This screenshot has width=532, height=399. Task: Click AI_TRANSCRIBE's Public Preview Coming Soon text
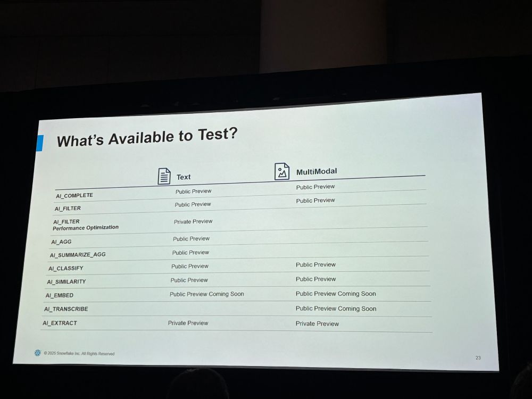click(x=336, y=309)
